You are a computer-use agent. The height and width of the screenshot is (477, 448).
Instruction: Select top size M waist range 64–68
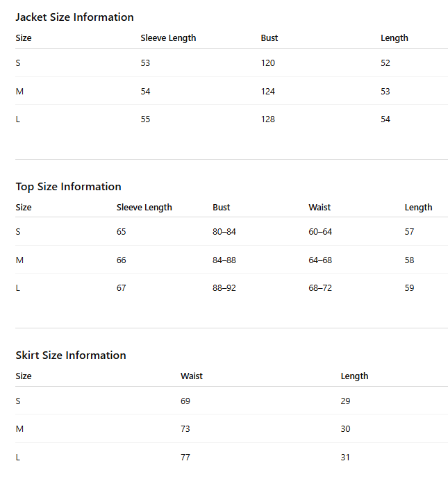320,260
